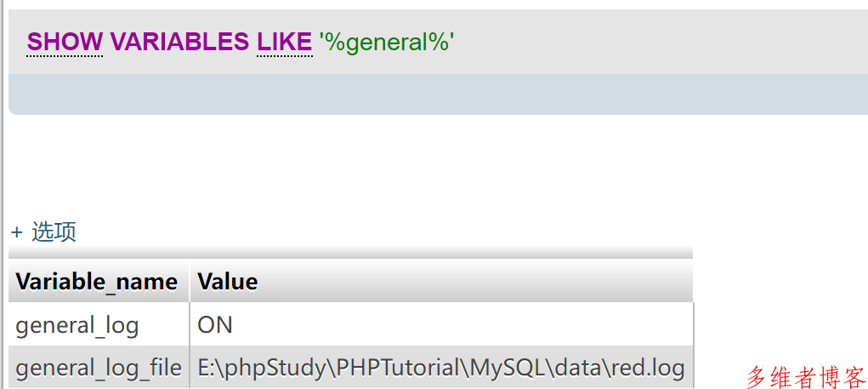Click the gray SQL query box background
This screenshot has width=868, height=389.
click(x=609, y=42)
